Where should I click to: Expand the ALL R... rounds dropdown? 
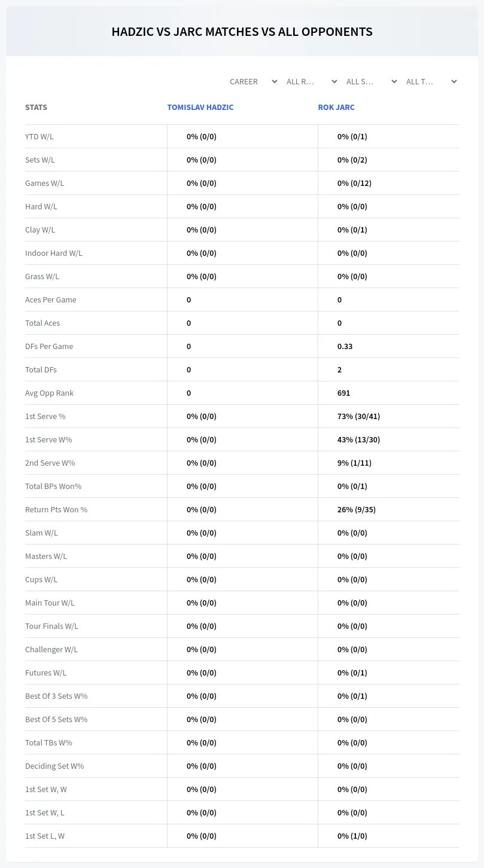point(312,82)
